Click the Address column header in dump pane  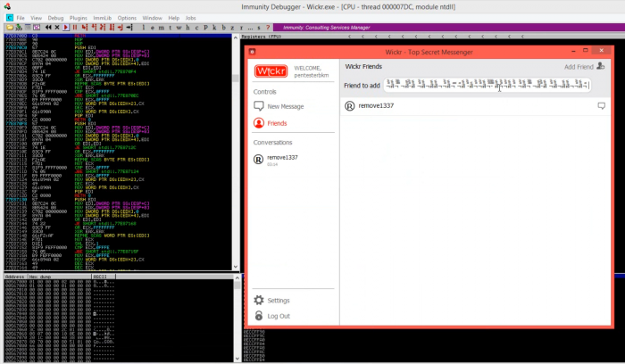(15, 277)
